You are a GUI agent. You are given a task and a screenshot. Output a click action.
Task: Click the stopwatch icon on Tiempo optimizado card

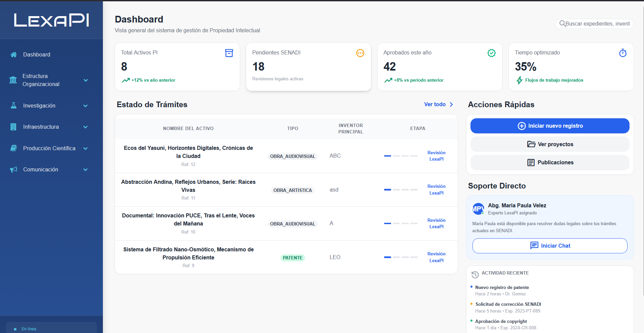tap(623, 53)
